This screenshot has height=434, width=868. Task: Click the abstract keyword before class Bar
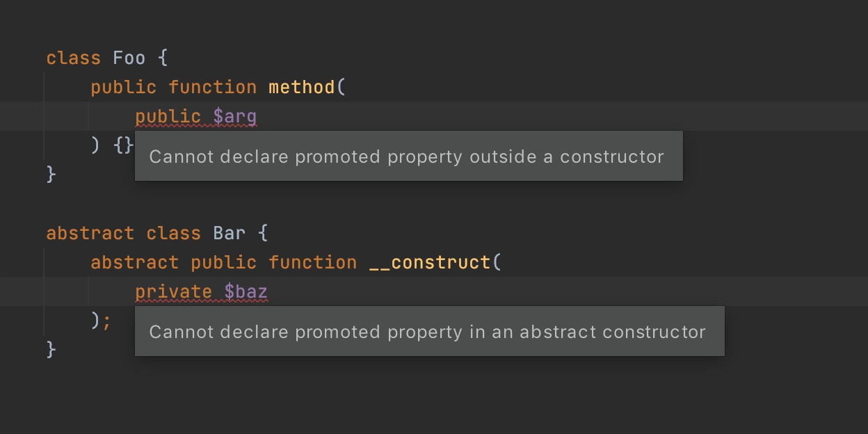click(90, 233)
